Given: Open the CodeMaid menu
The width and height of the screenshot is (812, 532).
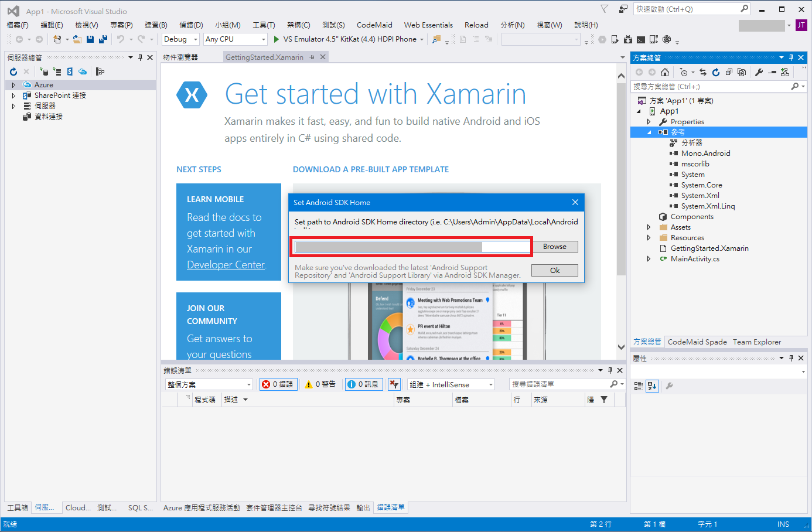Looking at the screenshot, I should coord(374,25).
